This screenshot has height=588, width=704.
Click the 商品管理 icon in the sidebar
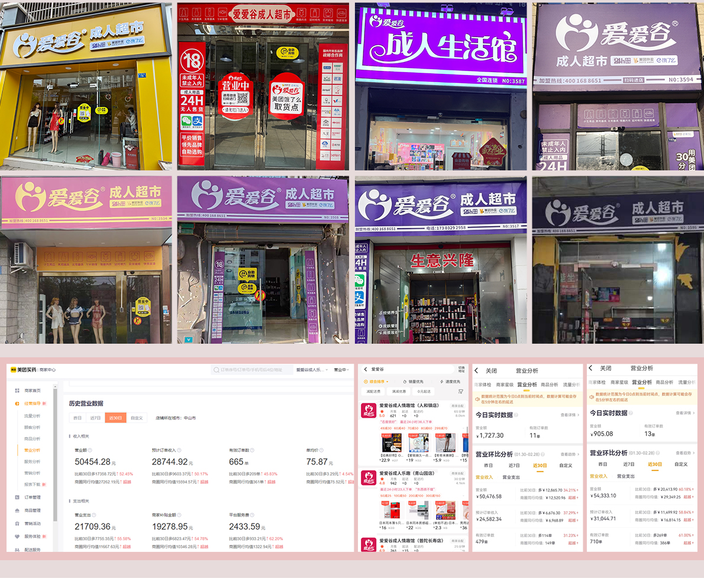17,511
